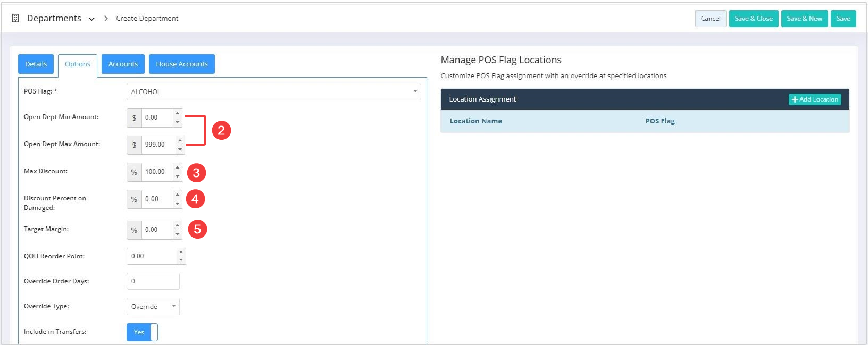The image size is (868, 345).
Task: Click the dollar sign on Max Amount
Action: pyautogui.click(x=134, y=145)
